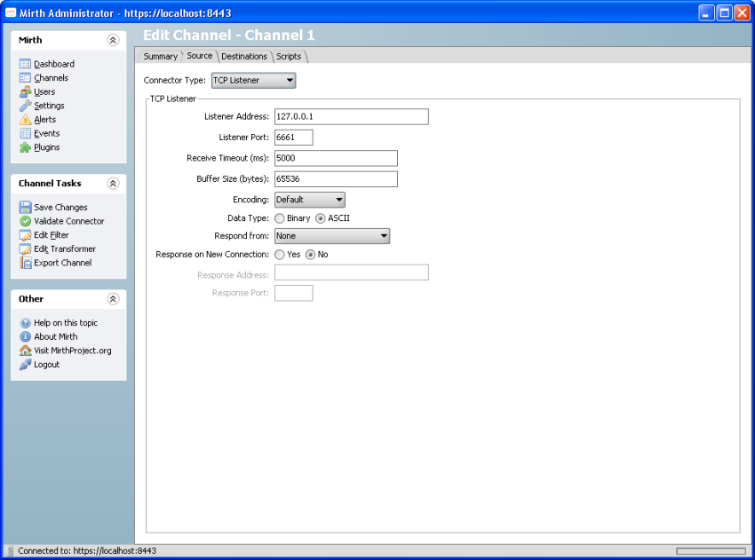Open the Alerts link

(x=44, y=120)
